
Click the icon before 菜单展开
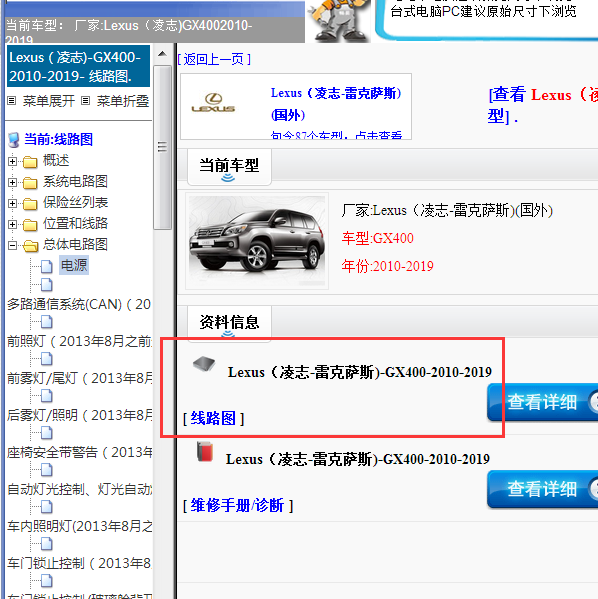pos(12,101)
